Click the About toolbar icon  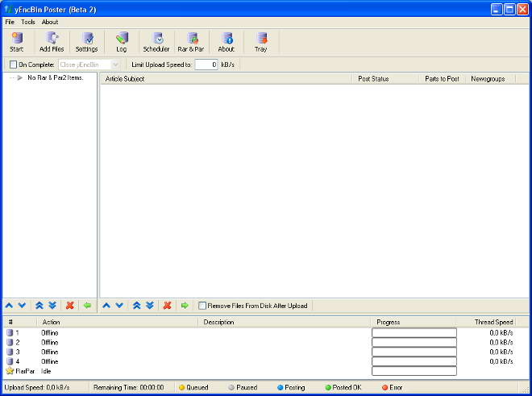click(227, 42)
